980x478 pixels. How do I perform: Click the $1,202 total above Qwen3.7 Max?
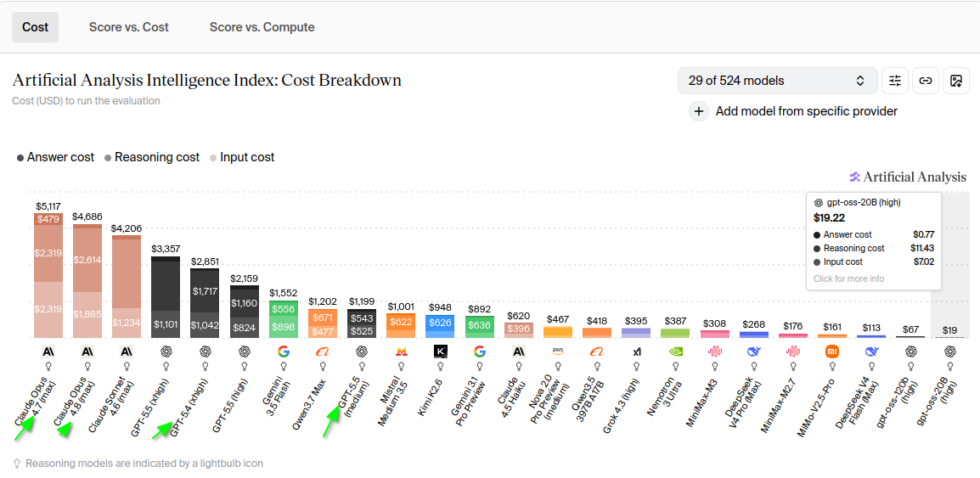tap(323, 301)
